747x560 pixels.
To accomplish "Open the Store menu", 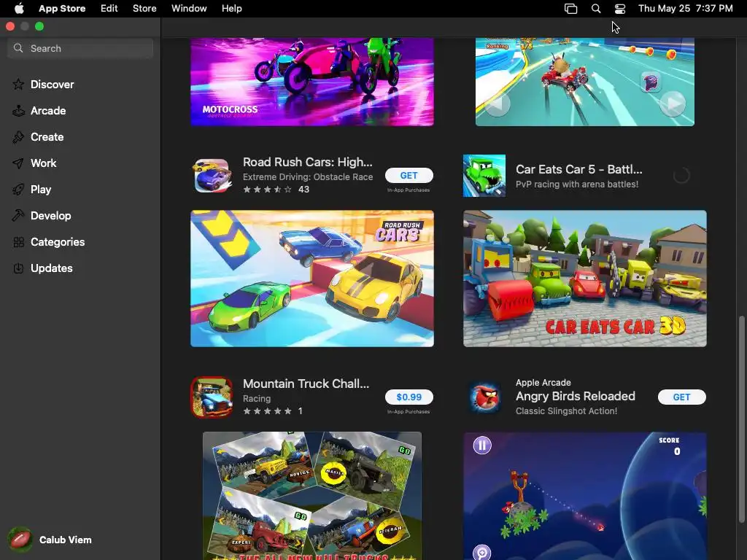I will (x=144, y=9).
